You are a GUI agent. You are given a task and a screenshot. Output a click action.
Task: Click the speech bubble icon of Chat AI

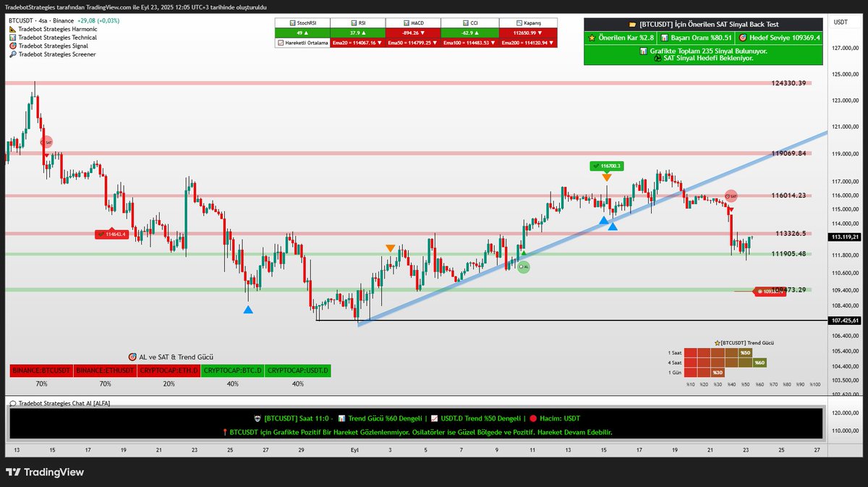point(13,403)
